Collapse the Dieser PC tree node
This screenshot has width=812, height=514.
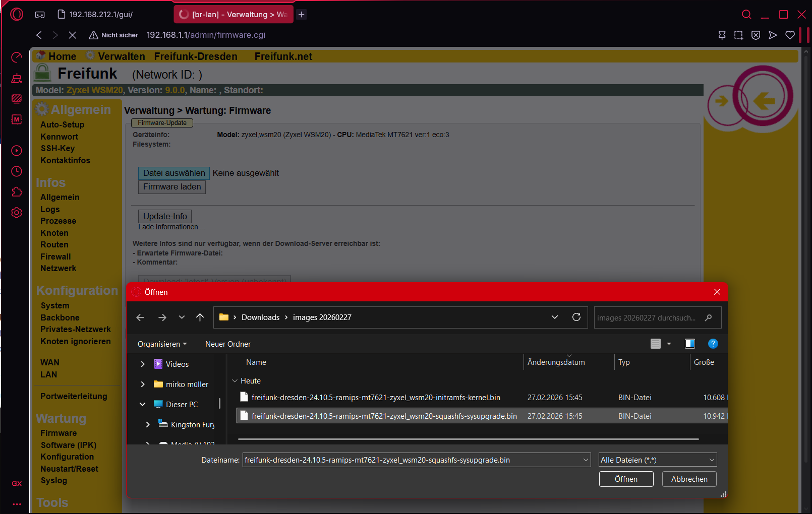pos(143,404)
